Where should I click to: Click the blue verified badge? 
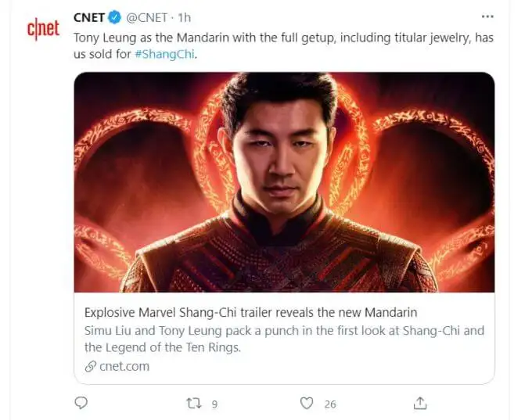(115, 17)
